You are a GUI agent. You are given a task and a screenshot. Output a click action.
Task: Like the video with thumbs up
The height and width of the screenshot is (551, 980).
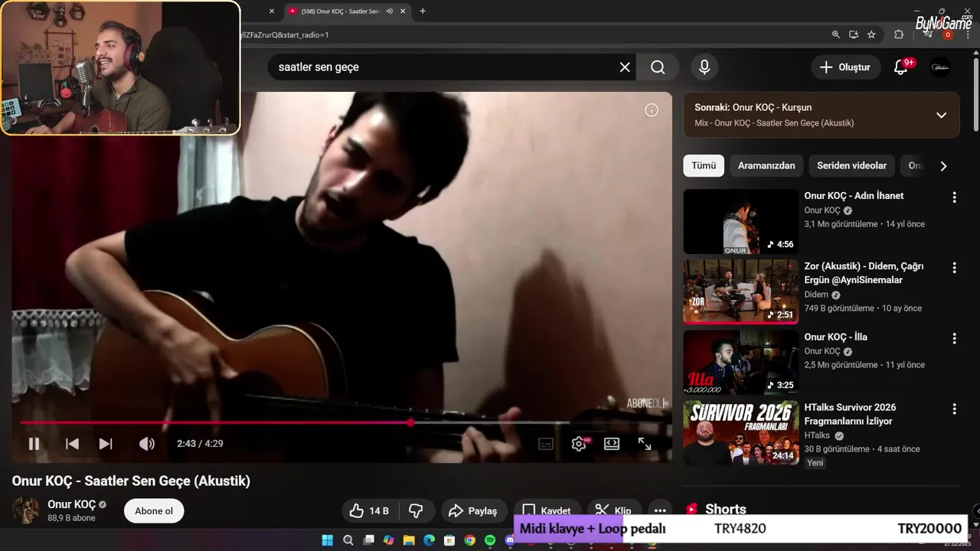370,510
